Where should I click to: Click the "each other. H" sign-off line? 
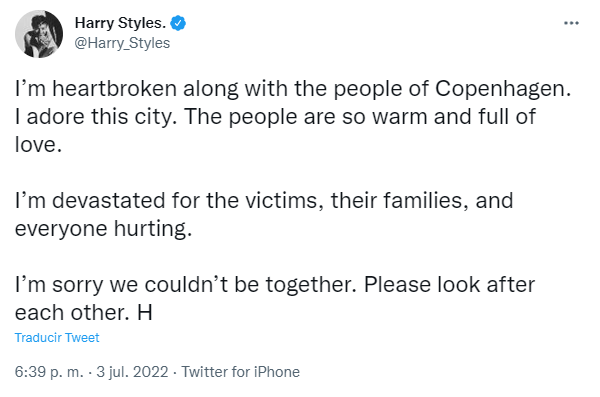coord(84,313)
